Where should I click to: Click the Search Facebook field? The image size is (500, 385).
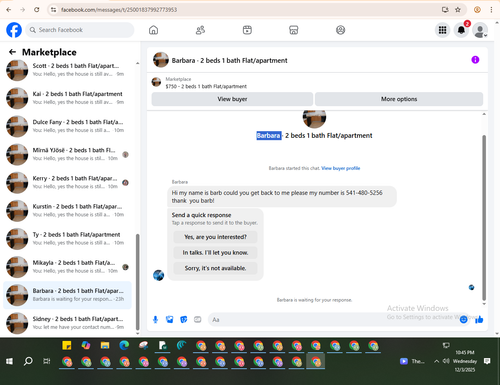click(x=80, y=30)
